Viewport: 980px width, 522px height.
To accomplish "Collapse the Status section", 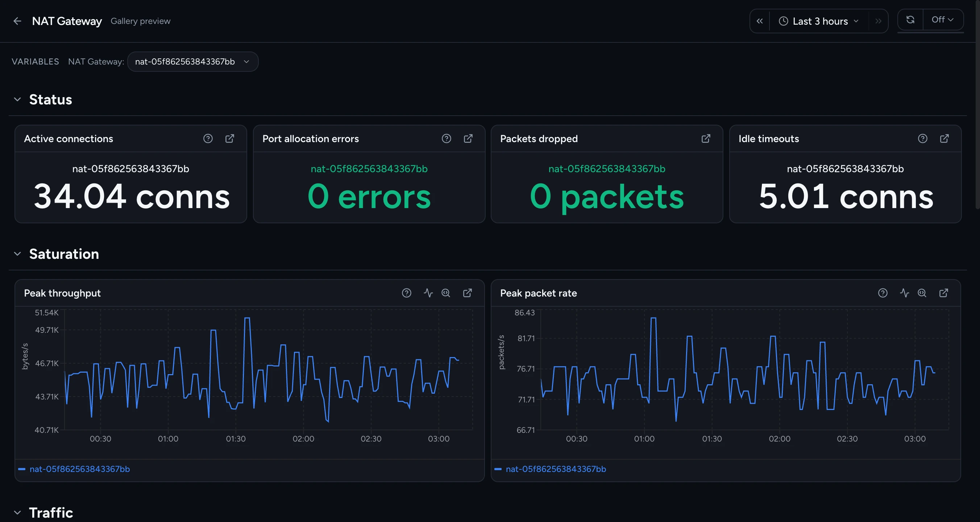I will coord(17,99).
